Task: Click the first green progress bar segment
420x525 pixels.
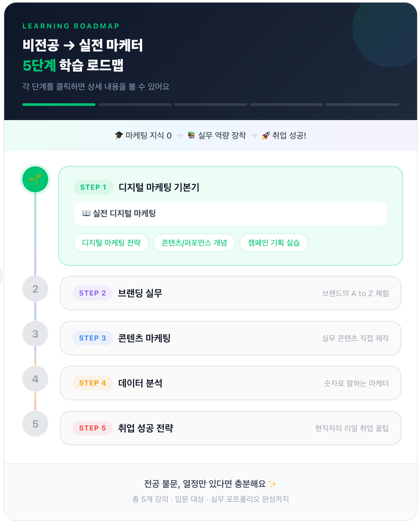Action: pos(59,105)
